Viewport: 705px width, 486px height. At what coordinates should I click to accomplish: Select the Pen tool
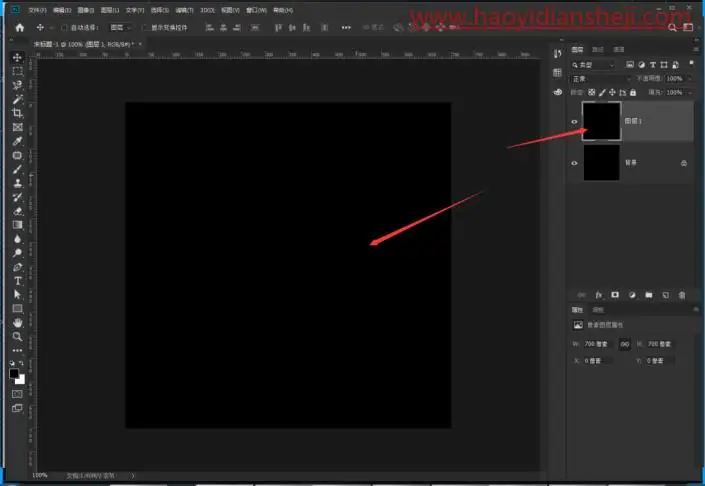coord(17,267)
